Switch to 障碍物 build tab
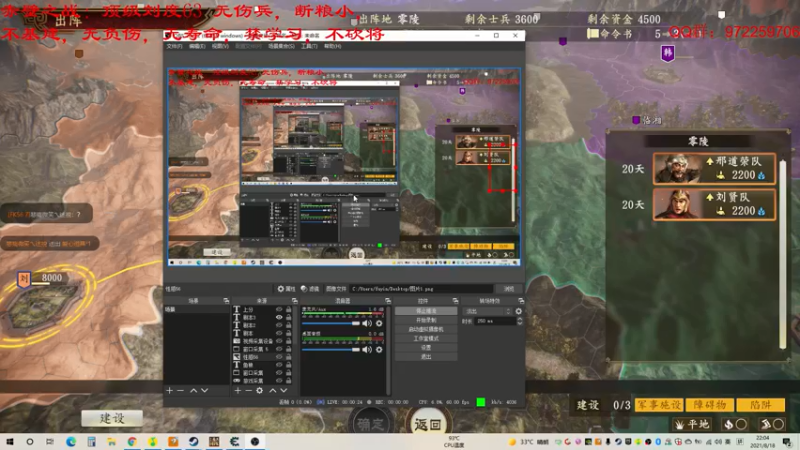Screen dimensions: 800x450 pyautogui.click(x=710, y=405)
